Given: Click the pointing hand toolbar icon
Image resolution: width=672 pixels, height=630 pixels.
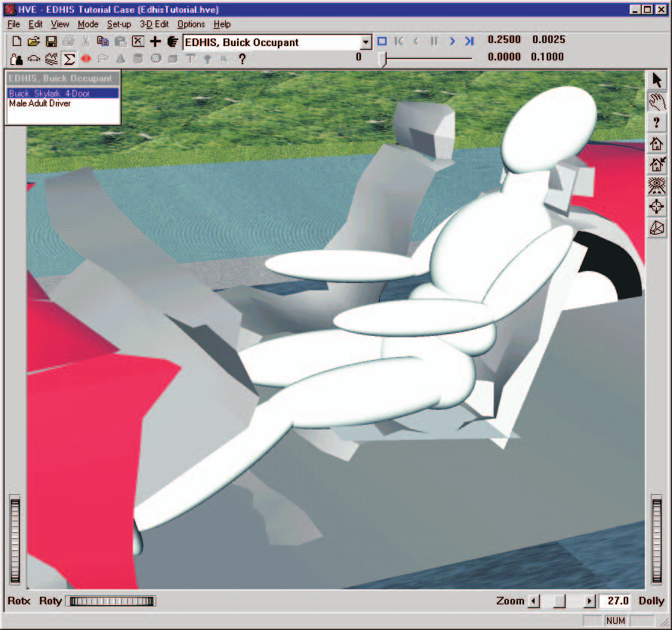Looking at the screenshot, I should click(x=172, y=41).
